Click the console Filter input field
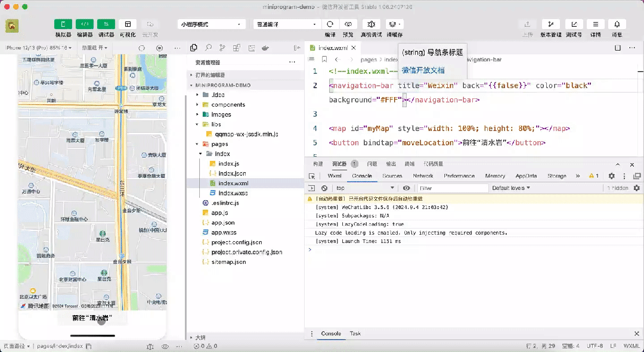The image size is (644, 352). tap(453, 188)
